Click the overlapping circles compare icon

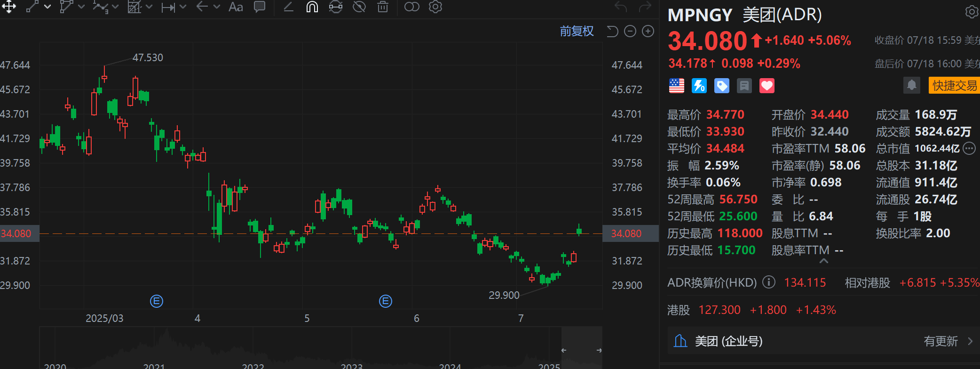412,7
